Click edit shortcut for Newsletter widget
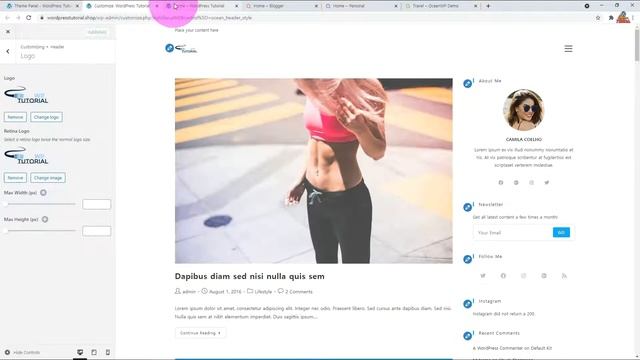The image size is (640, 360). 468,207
